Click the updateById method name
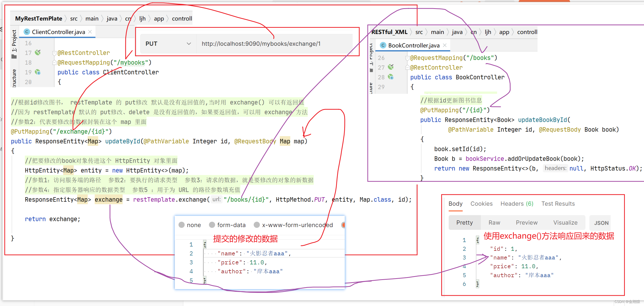The width and height of the screenshot is (644, 306). [x=122, y=141]
